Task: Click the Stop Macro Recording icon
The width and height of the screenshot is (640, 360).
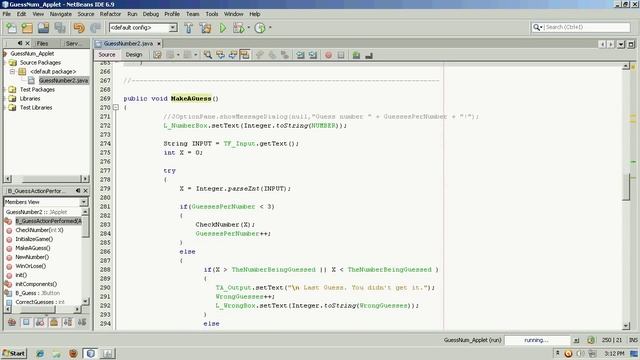Action: pos(341,55)
